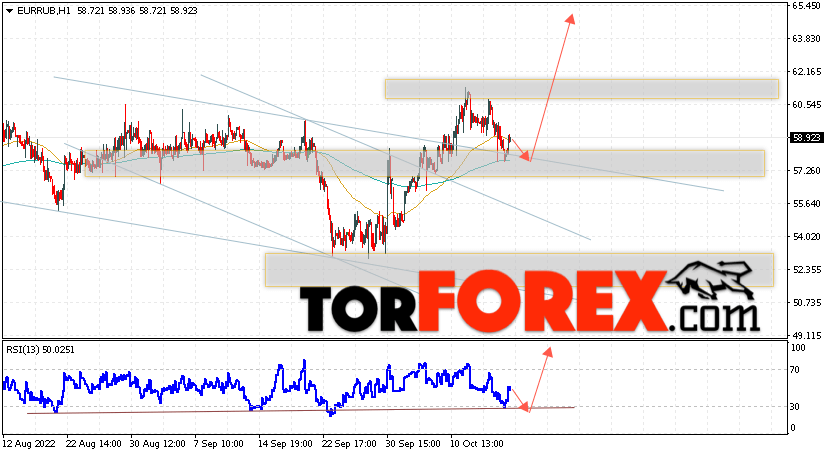Select the 22 Aug 14:00 time label
This screenshot has height=455, width=828.
(x=93, y=444)
